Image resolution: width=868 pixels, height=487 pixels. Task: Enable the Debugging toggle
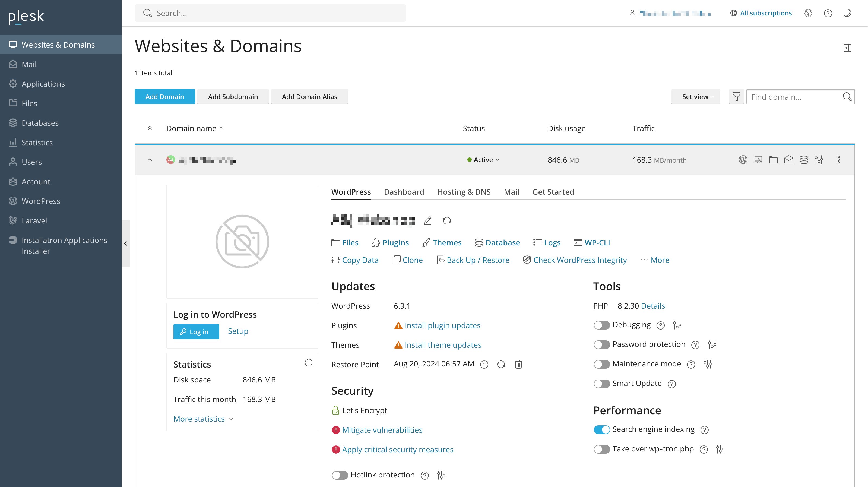coord(601,325)
